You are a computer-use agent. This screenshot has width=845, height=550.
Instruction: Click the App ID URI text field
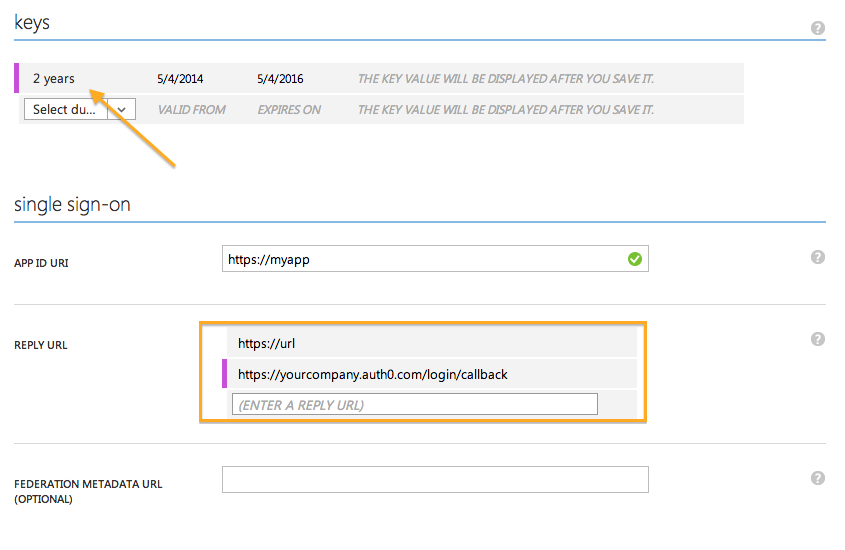click(x=420, y=259)
